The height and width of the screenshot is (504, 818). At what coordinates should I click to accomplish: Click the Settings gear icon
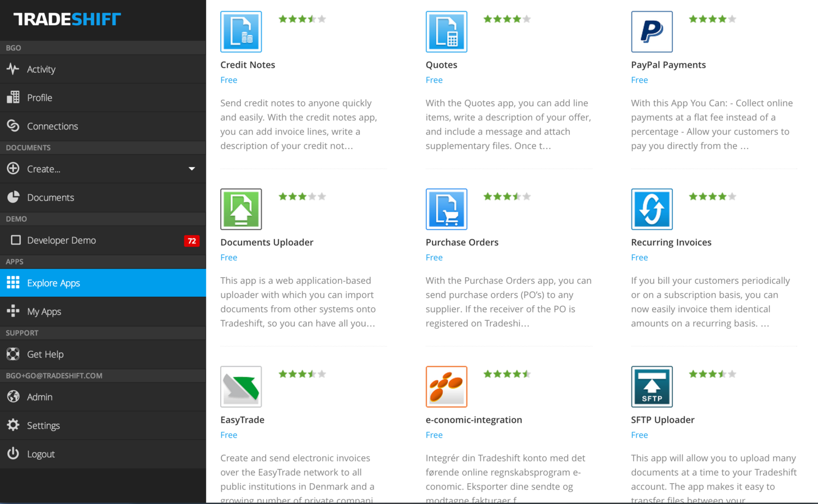pos(13,425)
